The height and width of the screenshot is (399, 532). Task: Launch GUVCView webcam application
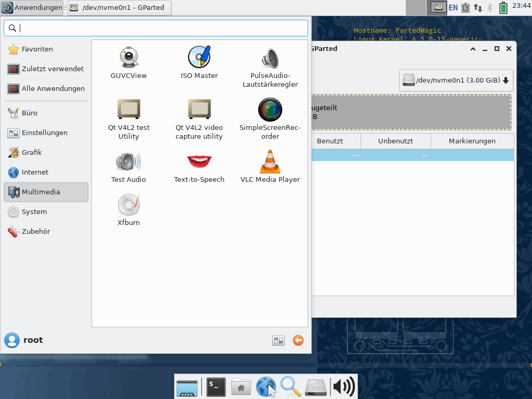tap(129, 63)
